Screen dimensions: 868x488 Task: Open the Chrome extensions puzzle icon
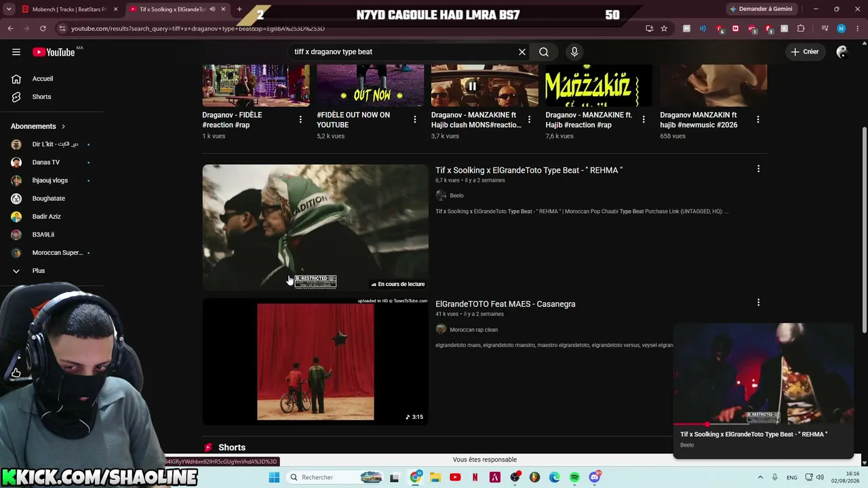[801, 28]
